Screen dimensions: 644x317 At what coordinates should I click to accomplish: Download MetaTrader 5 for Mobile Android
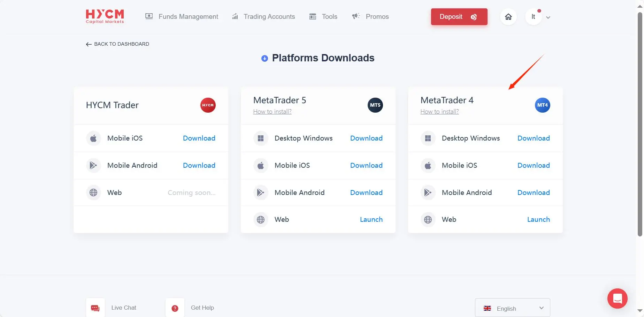pyautogui.click(x=366, y=193)
